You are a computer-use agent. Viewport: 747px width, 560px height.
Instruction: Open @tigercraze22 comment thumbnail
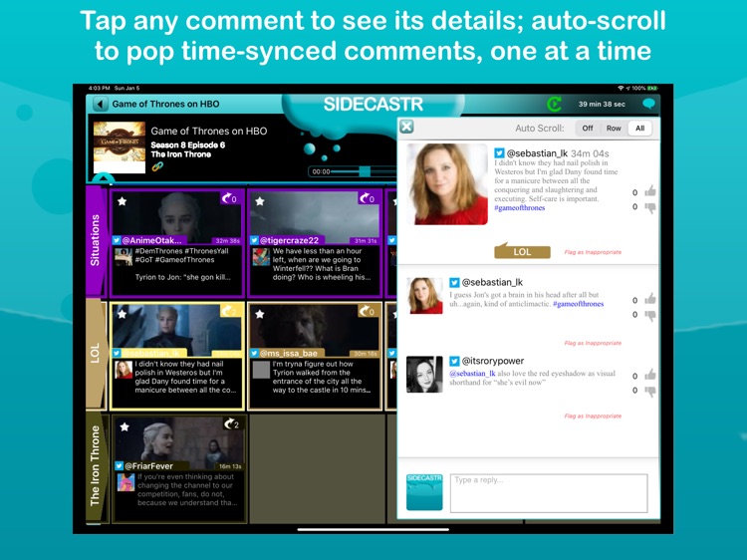tap(315, 217)
